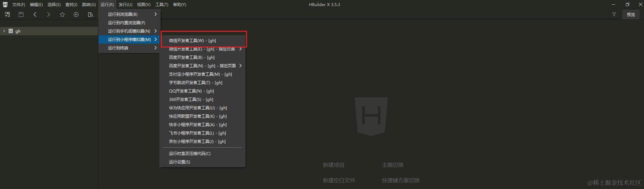This screenshot has height=189, width=644.
Task: Click the star bookmark toolbar icon
Action: [62, 14]
